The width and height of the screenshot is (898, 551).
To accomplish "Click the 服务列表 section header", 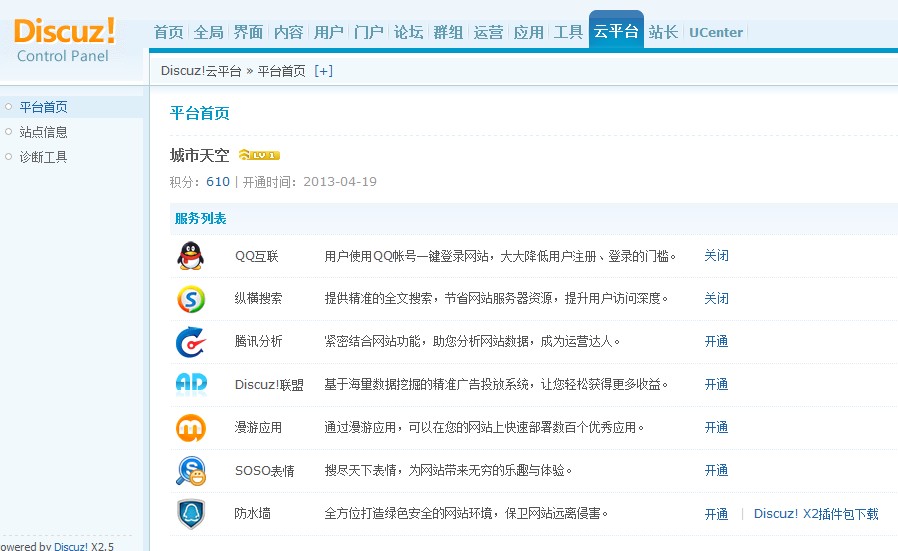I will tap(200, 218).
